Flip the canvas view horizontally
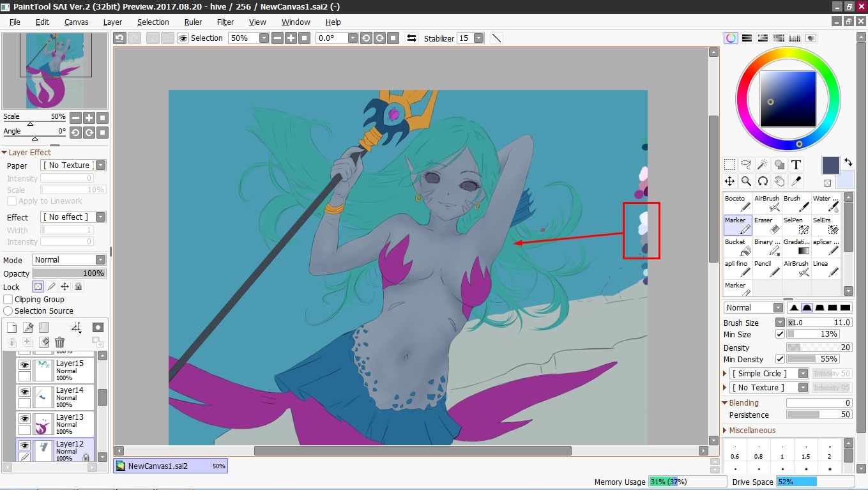 tap(411, 38)
